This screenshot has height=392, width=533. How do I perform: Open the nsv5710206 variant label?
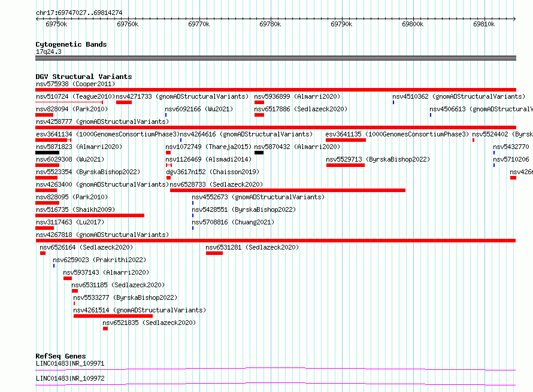point(511,159)
